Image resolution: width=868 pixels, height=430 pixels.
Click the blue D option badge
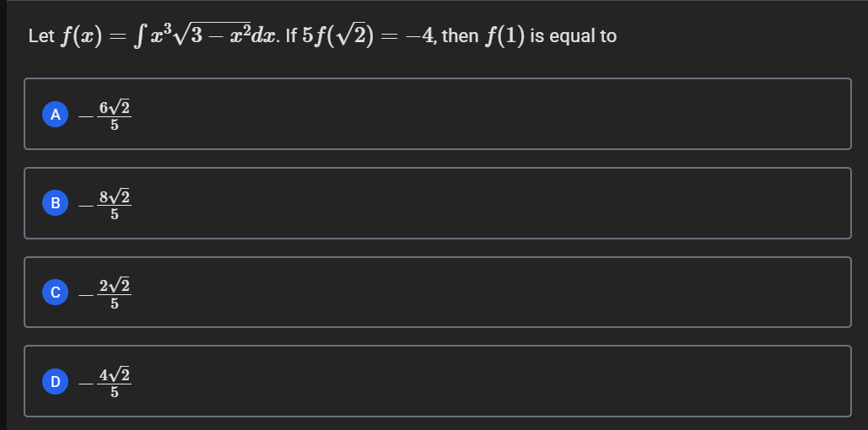click(55, 382)
